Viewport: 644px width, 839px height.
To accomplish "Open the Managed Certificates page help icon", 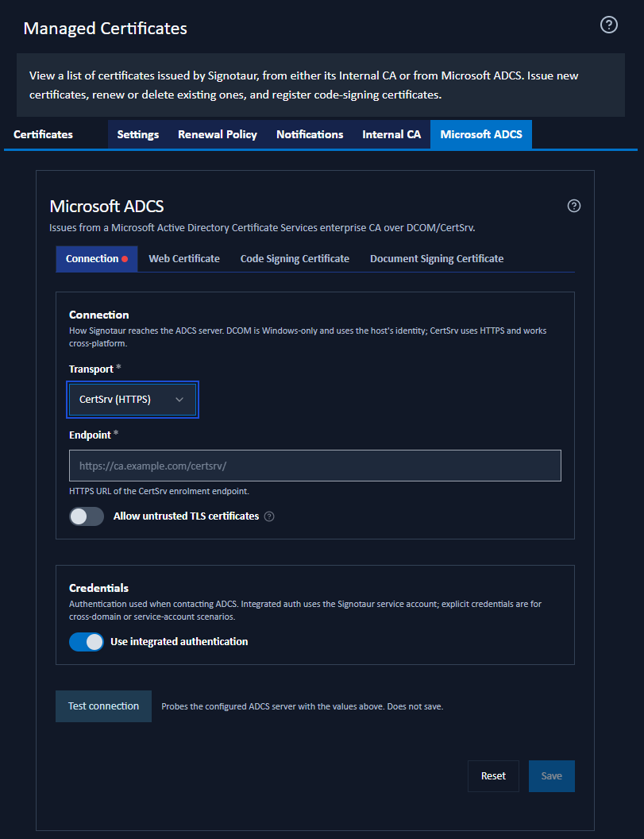I will [609, 25].
